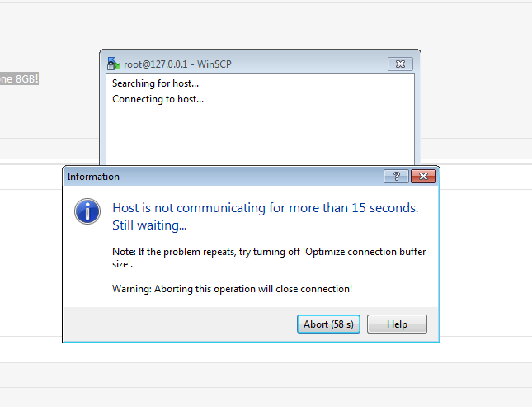Click the root@127.0.0.1 - WinSCP title text

tap(177, 64)
